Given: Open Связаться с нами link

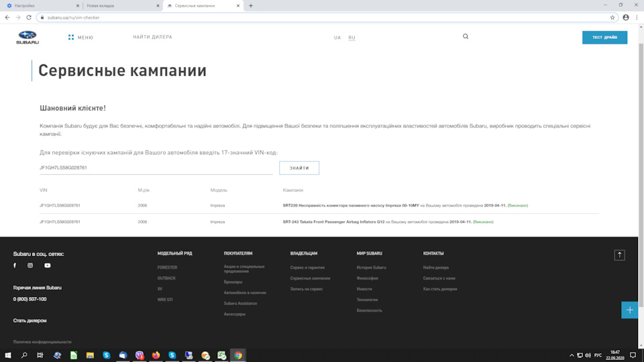Looking at the screenshot, I should 439,278.
